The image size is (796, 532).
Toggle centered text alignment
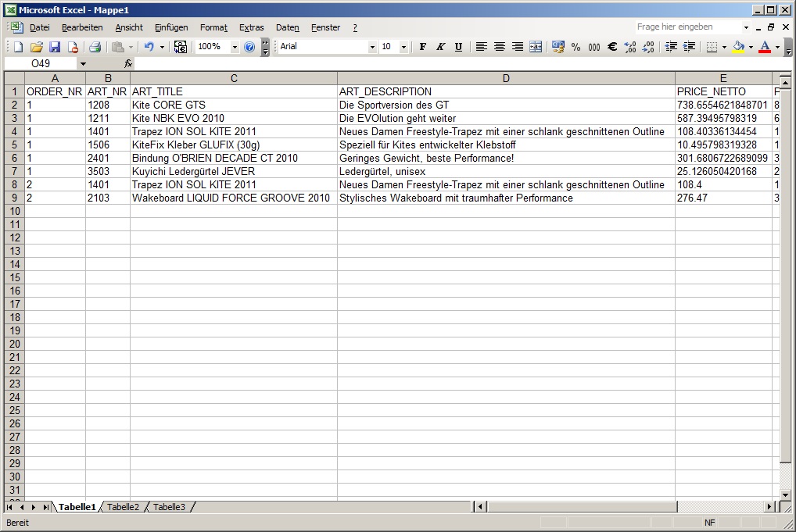pyautogui.click(x=500, y=47)
